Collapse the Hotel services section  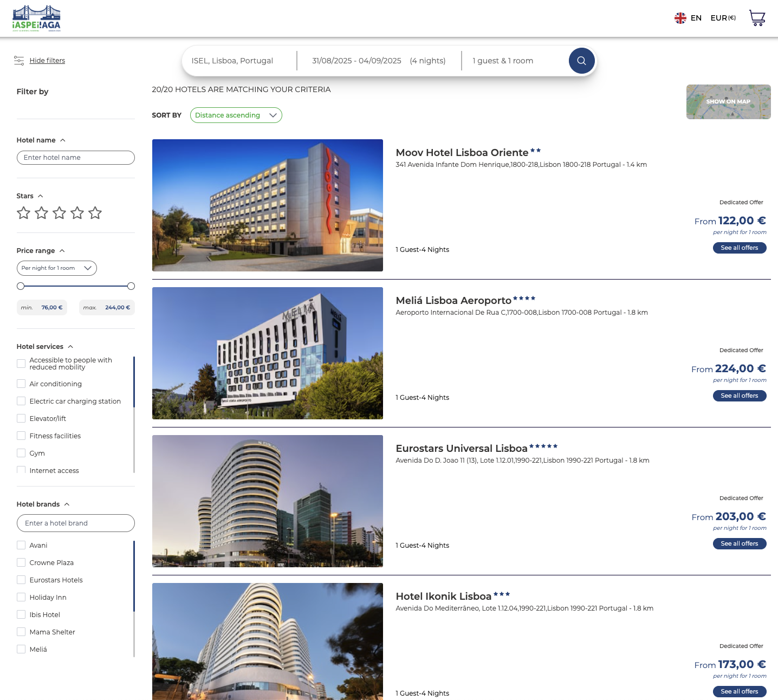70,347
